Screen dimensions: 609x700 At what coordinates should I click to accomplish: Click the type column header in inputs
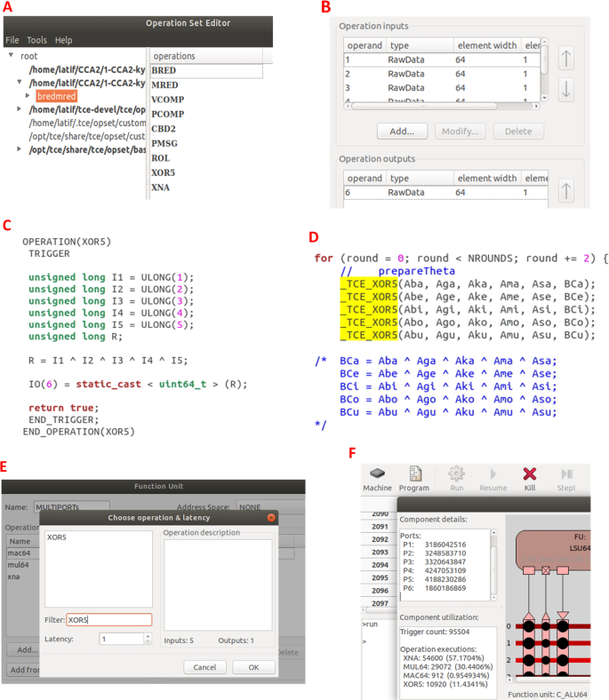click(x=420, y=45)
